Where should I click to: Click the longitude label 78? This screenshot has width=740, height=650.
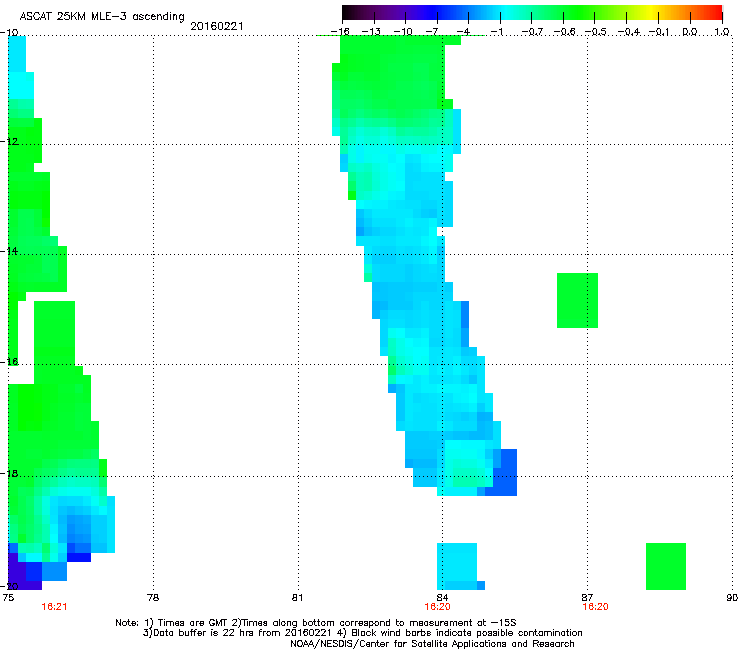153,598
